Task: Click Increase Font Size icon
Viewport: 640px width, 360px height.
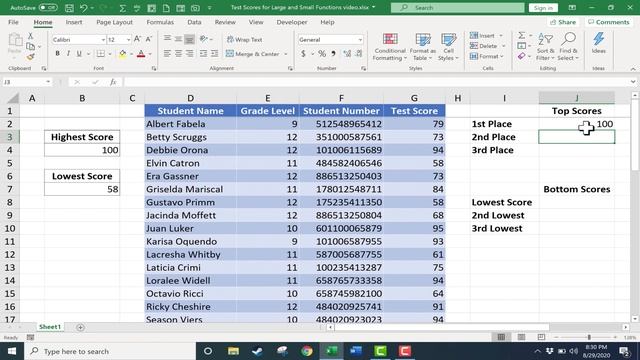Action: tap(138, 39)
